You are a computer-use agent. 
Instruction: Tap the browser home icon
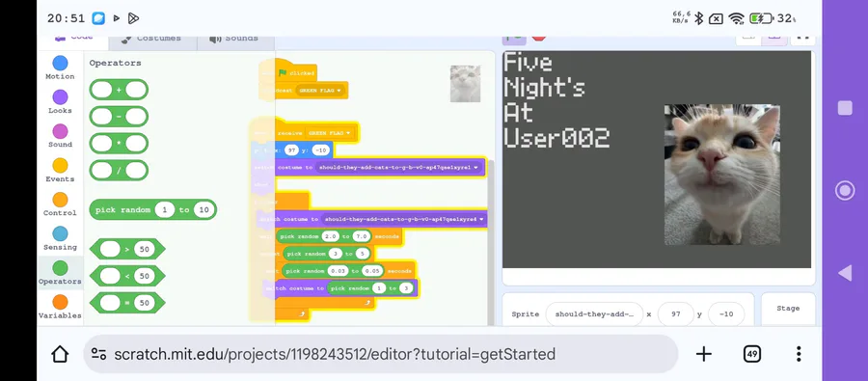[60, 354]
